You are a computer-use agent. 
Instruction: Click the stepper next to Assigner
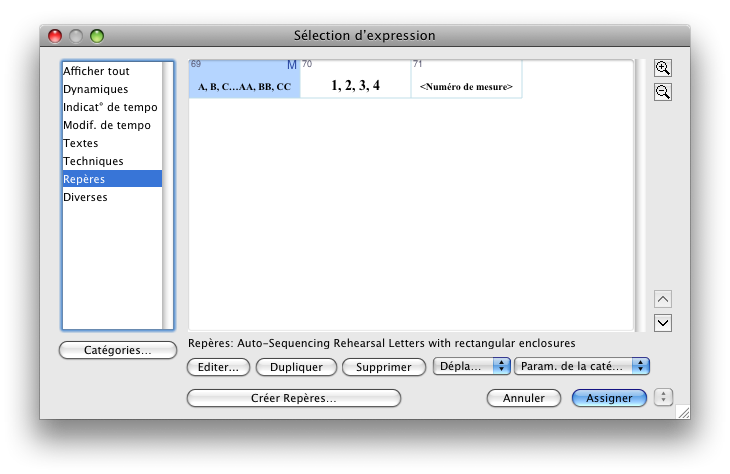(662, 398)
